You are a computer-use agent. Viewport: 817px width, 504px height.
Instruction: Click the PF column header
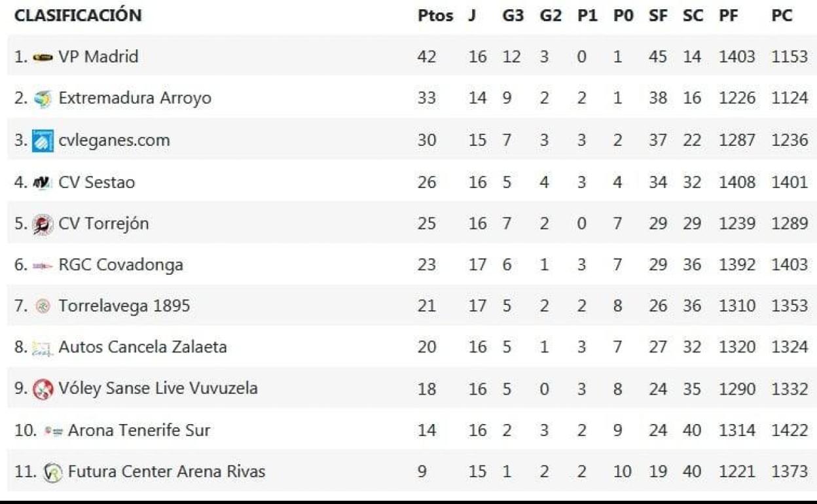(727, 16)
